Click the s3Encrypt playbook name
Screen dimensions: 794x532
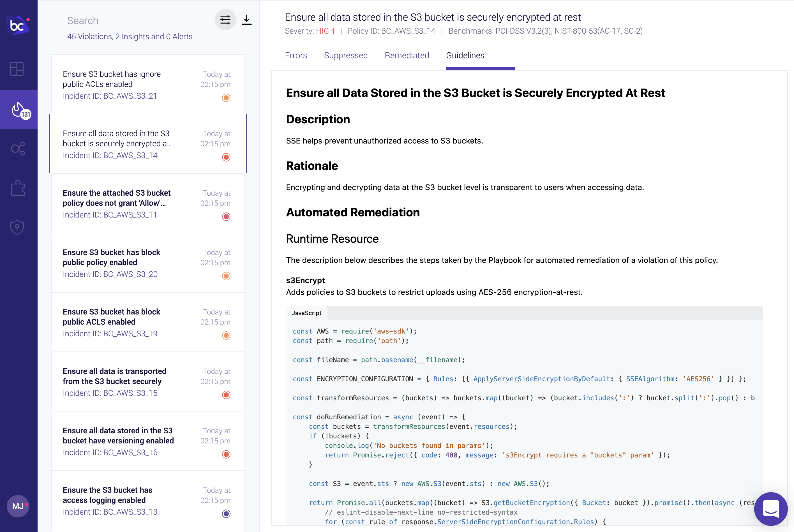click(305, 280)
